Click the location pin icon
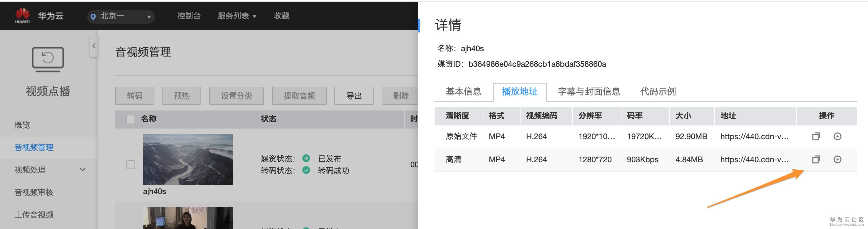868x229 pixels. [x=93, y=17]
